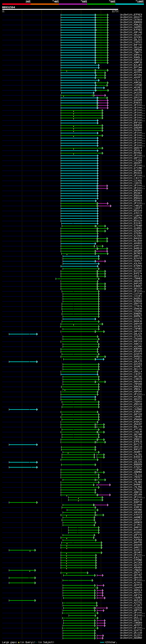Image resolution: width=146 pixels, height=644 pixels.
Task: Open hit UniRef100_O48551
Action: click(131, 27)
